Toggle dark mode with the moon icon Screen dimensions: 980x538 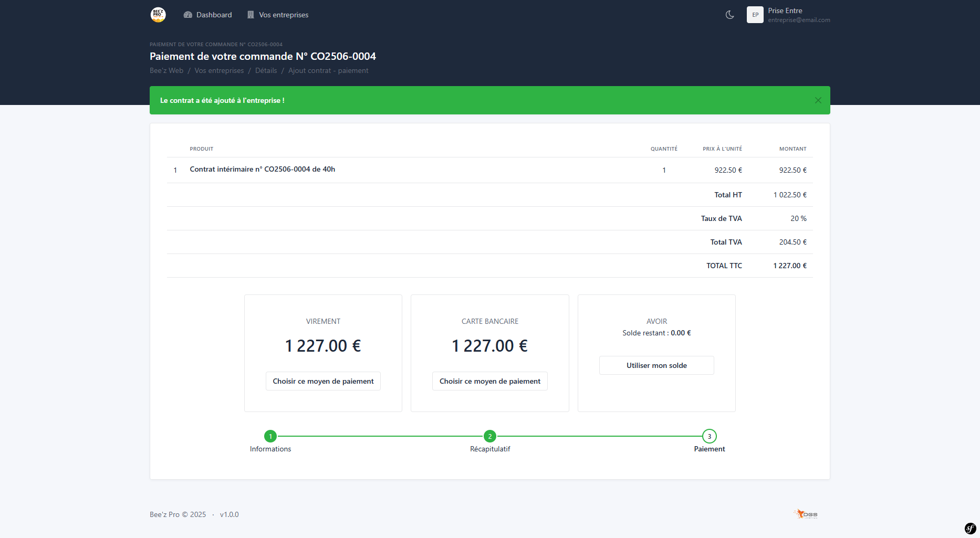(x=729, y=15)
